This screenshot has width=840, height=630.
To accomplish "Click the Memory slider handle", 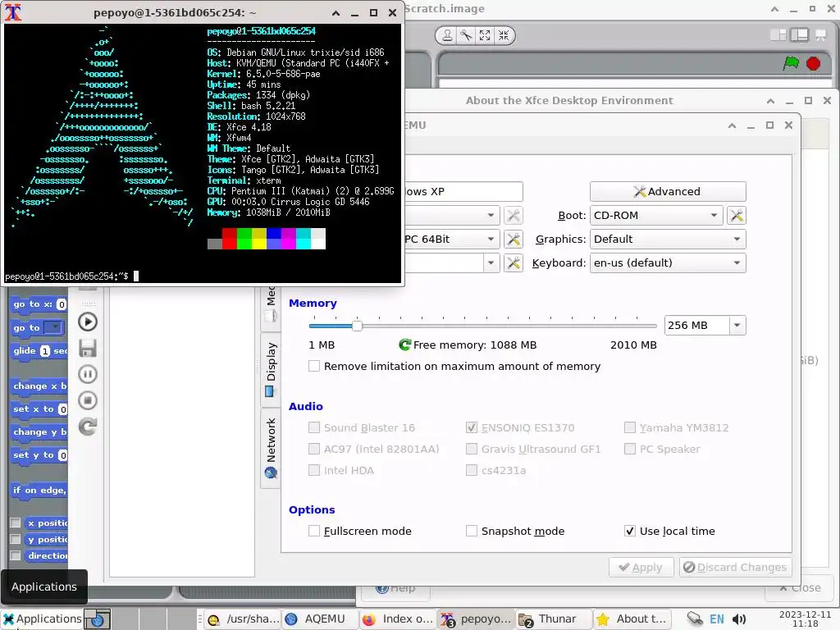I will point(357,325).
